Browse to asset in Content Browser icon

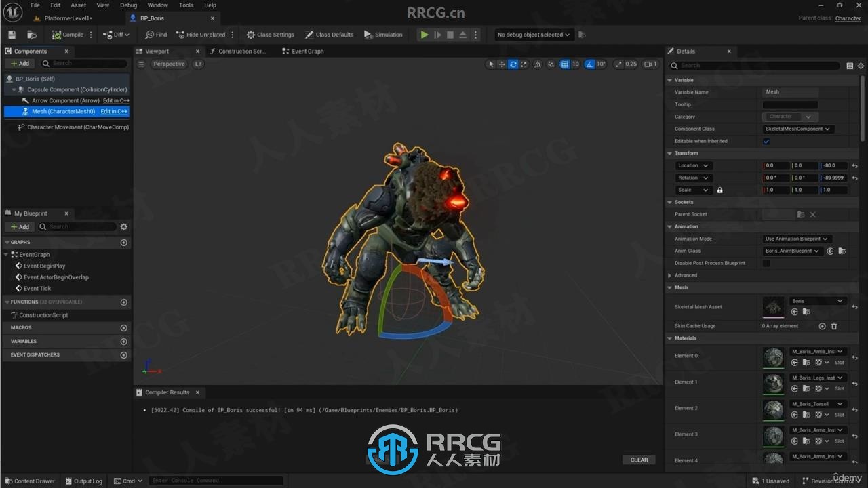[x=32, y=35]
